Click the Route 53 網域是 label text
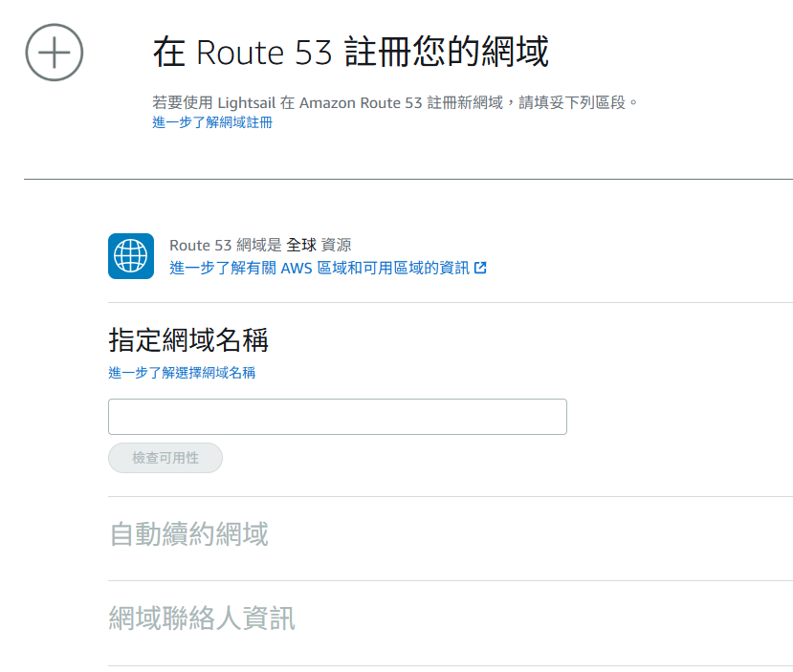This screenshot has width=793, height=672. pyautogui.click(x=225, y=245)
